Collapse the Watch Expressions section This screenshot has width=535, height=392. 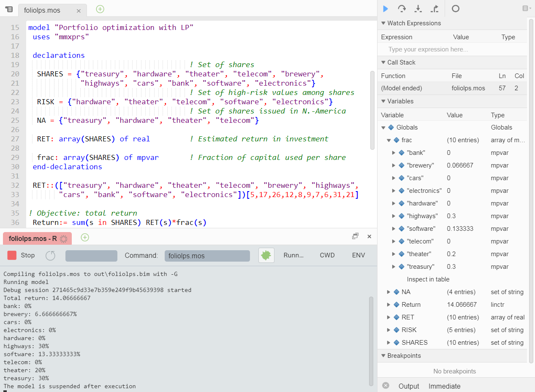click(383, 23)
